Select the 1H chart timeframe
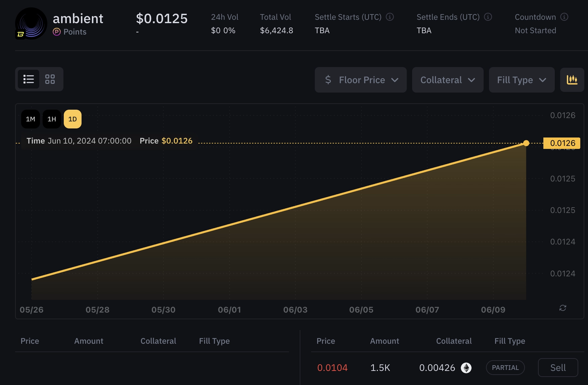This screenshot has height=385, width=588. coord(52,119)
